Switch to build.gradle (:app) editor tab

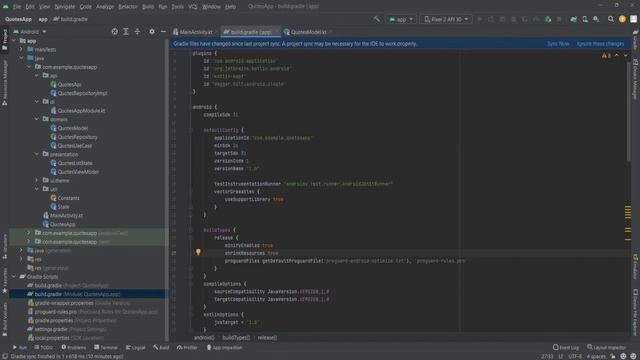[x=251, y=32]
